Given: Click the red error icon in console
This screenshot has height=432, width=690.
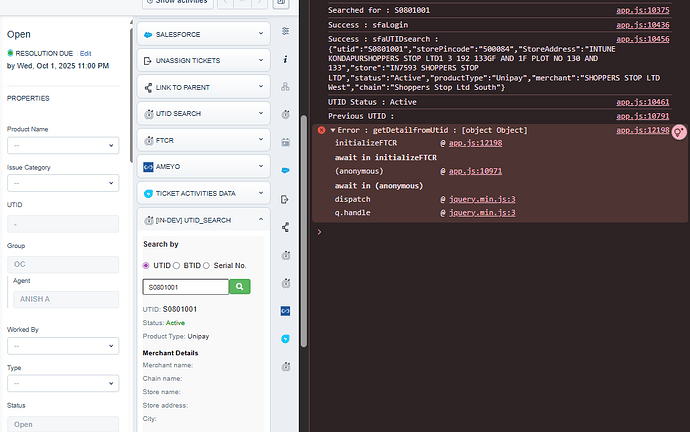Looking at the screenshot, I should click(321, 131).
